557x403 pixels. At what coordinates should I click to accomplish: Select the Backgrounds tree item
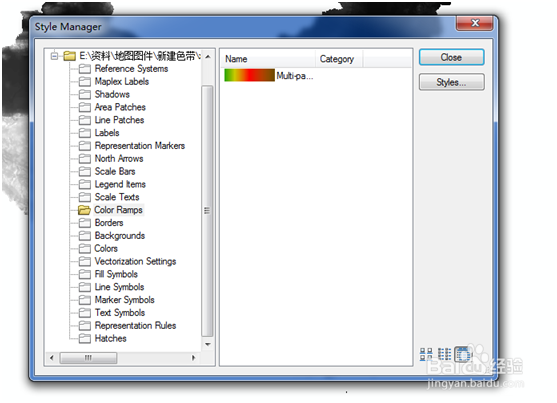click(x=120, y=236)
